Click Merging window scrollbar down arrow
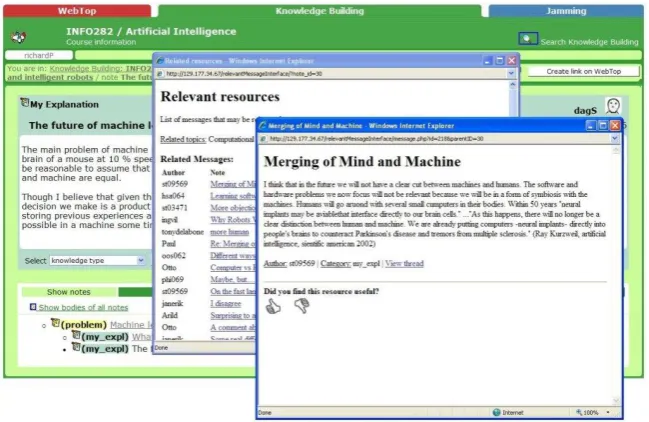This screenshot has width=649, height=422. 616,400
